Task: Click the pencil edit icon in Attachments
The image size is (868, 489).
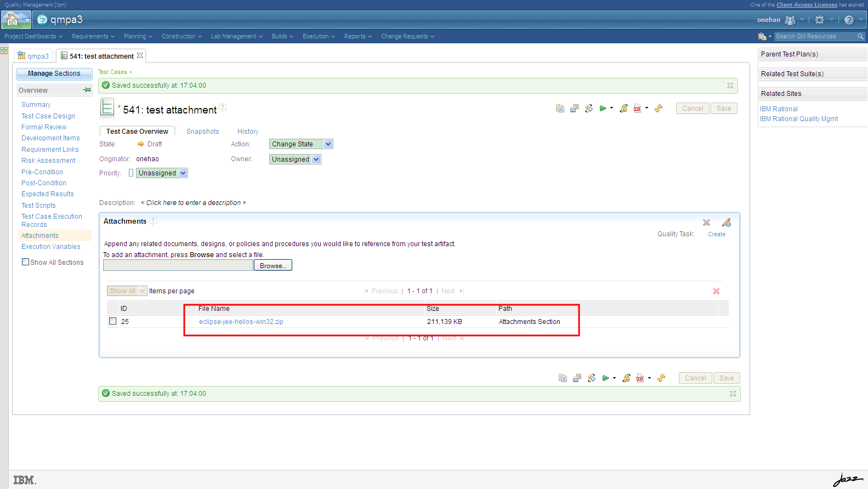Action: pos(727,223)
